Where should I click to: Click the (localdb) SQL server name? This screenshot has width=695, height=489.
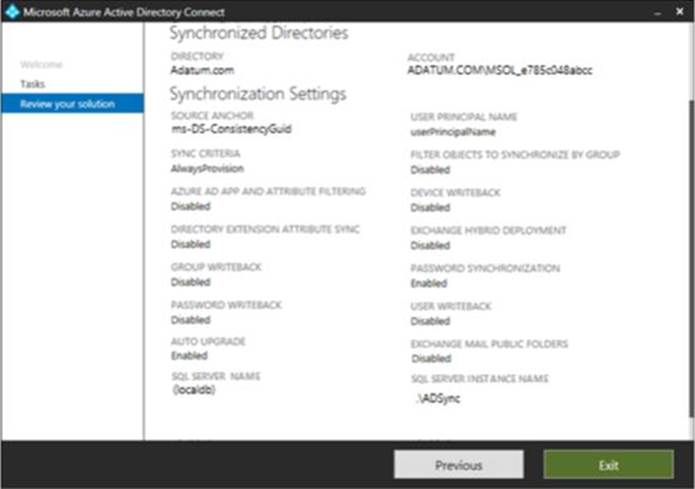[x=194, y=390]
